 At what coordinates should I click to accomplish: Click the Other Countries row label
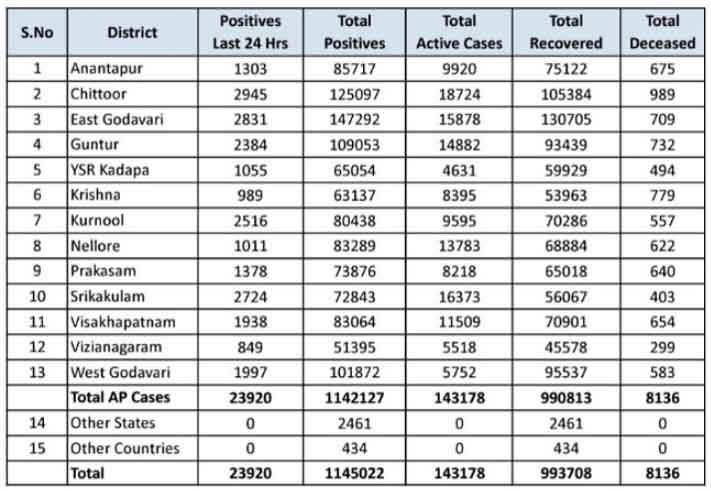tap(124, 448)
